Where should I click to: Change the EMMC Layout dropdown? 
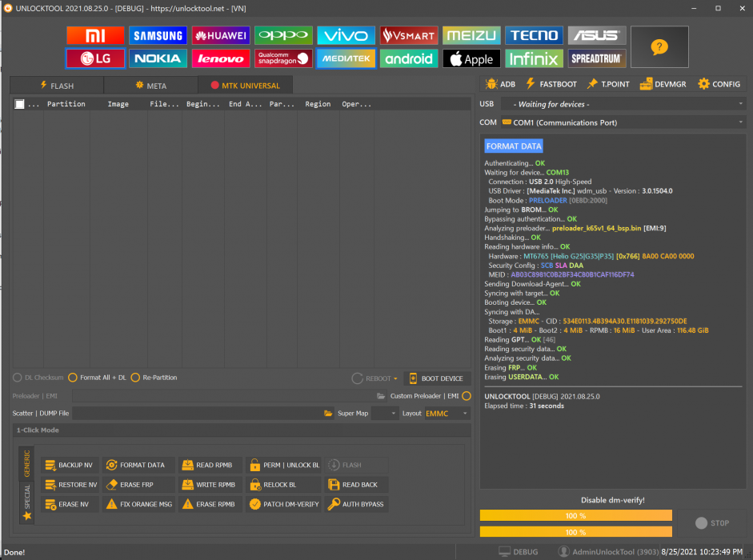point(447,414)
